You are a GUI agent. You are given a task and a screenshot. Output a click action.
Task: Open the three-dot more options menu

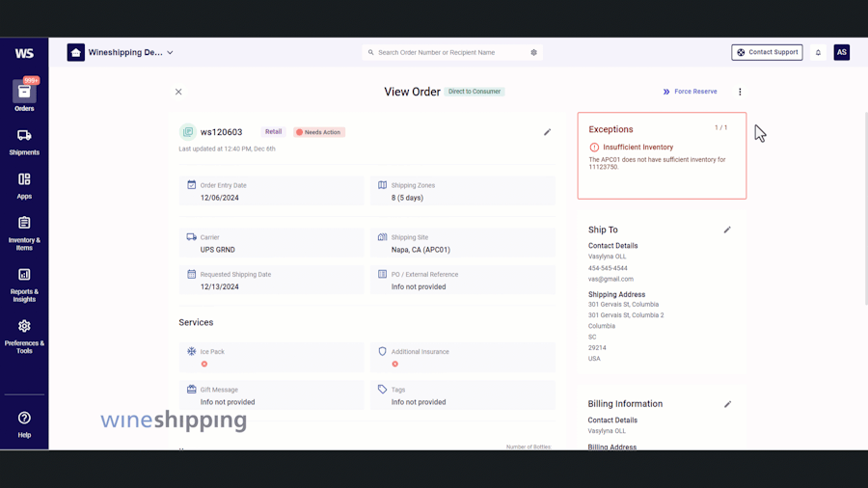pyautogui.click(x=740, y=92)
